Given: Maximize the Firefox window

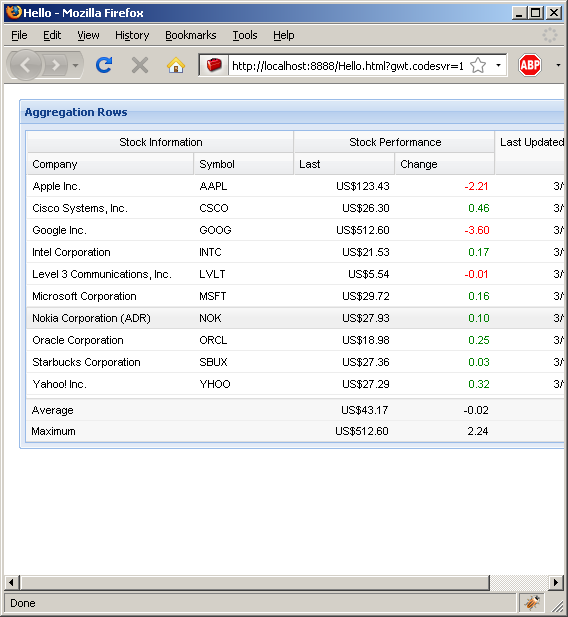Looking at the screenshot, I should pyautogui.click(x=535, y=13).
